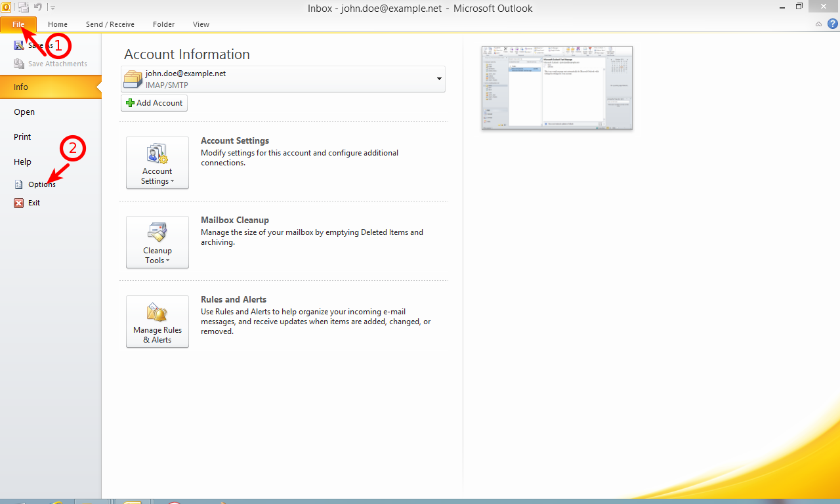The height and width of the screenshot is (504, 840).
Task: Switch to the View tab
Action: (201, 24)
